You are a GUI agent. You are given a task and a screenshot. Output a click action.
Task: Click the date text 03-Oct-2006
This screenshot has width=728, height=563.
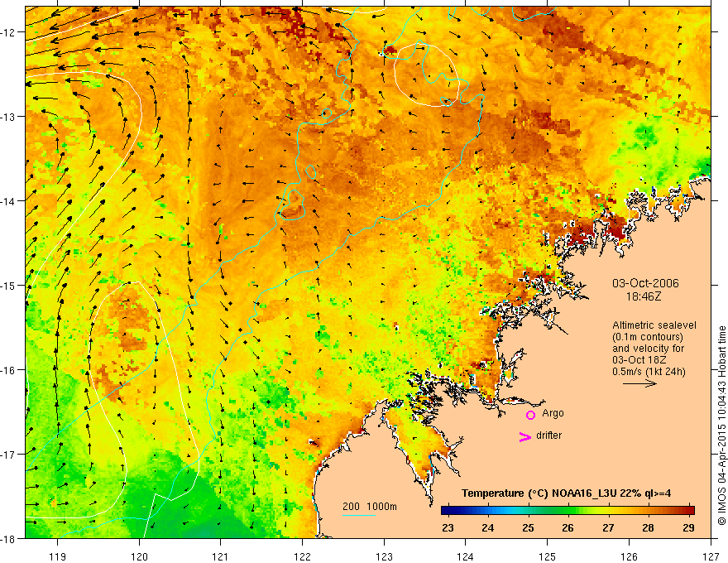645,283
